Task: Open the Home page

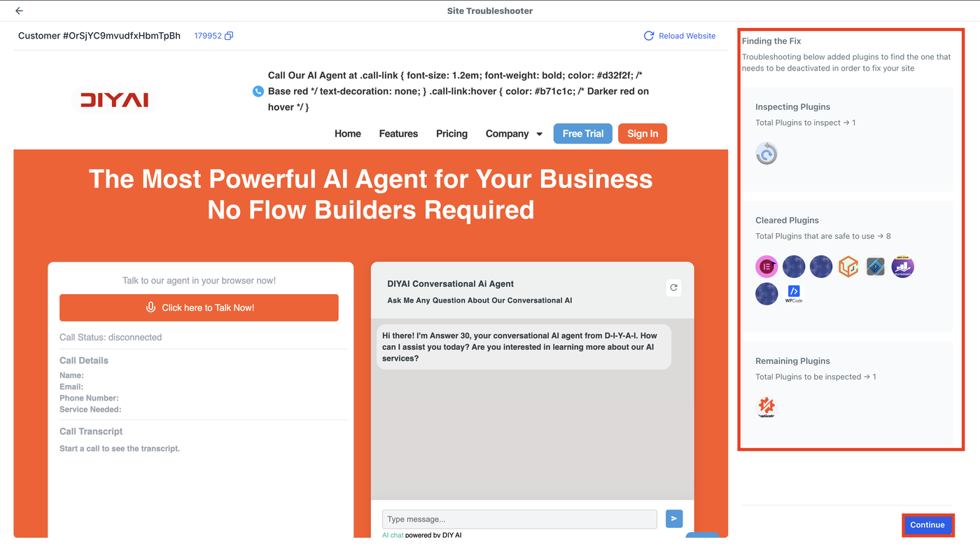Action: [x=348, y=134]
